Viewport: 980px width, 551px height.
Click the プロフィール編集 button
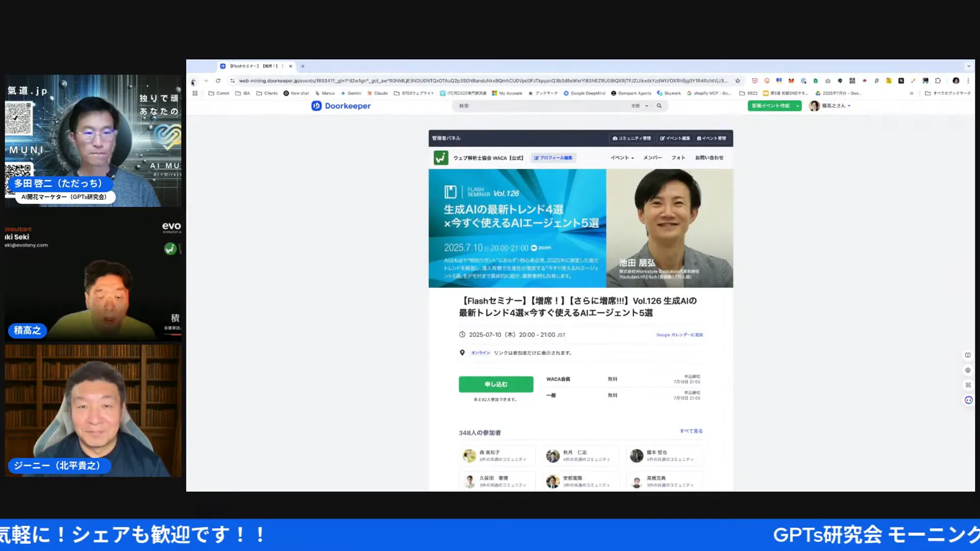[x=553, y=158]
